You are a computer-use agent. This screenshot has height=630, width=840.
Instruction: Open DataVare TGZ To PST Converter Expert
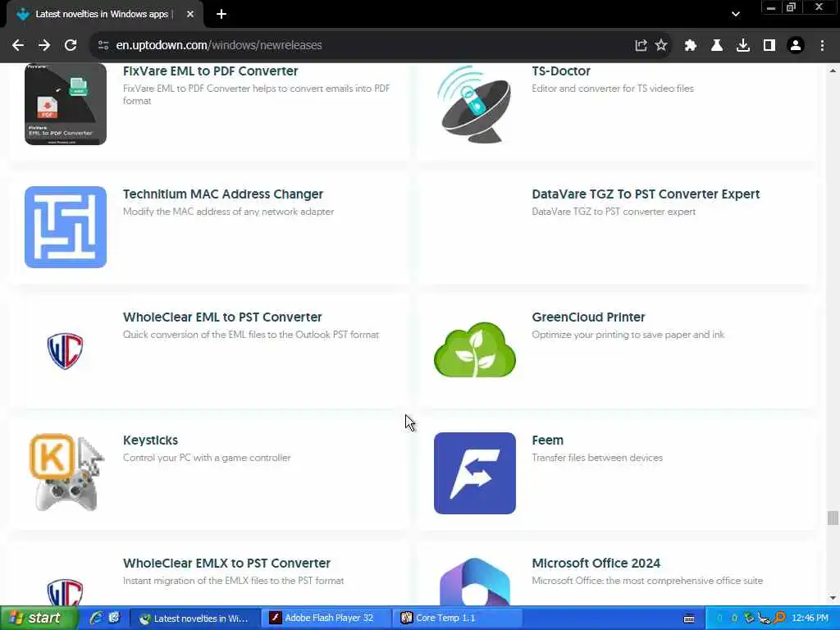(646, 194)
